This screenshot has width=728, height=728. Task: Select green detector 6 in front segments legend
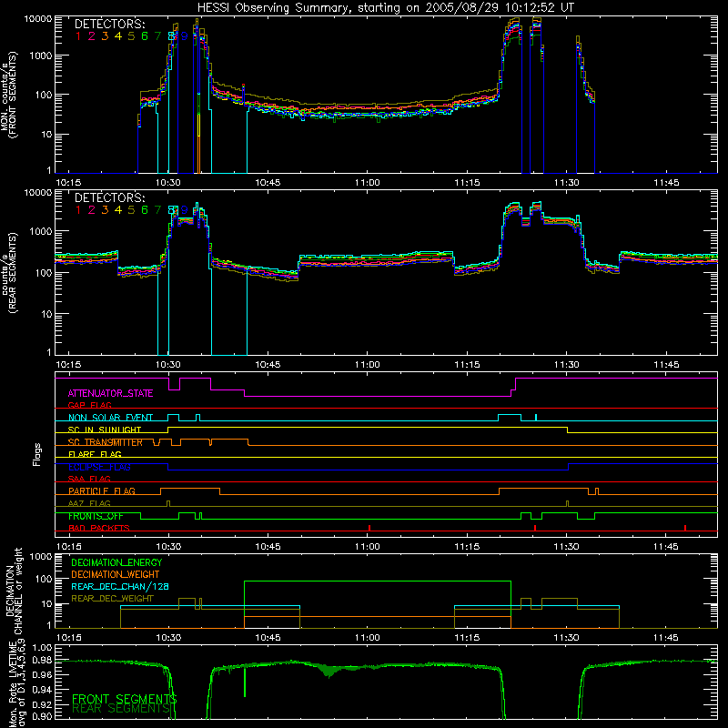coord(145,36)
